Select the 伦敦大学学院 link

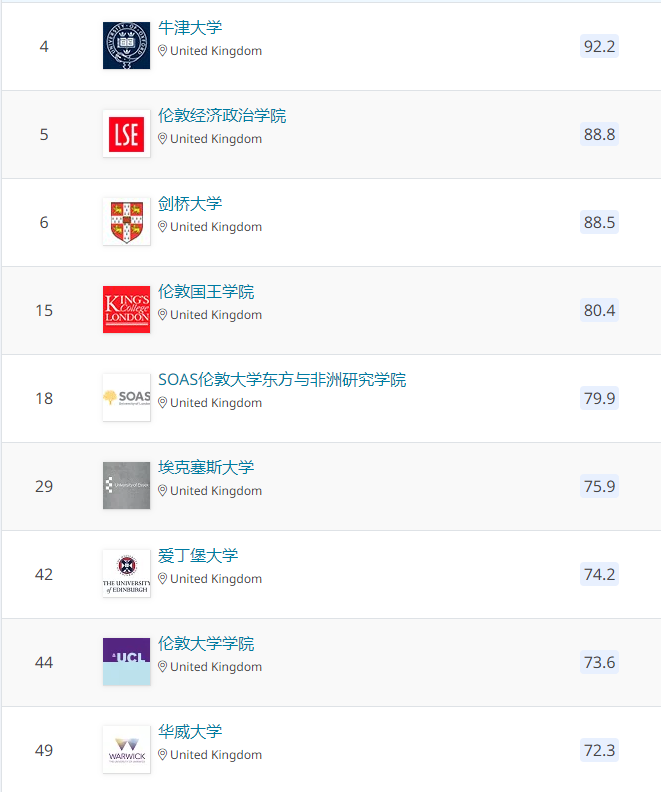point(206,644)
